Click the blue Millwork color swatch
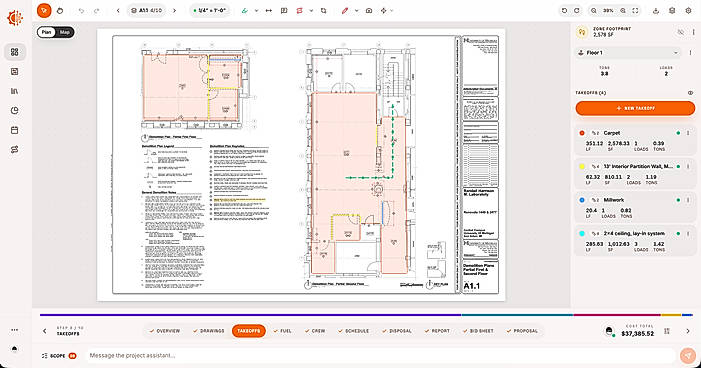Viewport: 701px width, 368px height. (x=582, y=200)
